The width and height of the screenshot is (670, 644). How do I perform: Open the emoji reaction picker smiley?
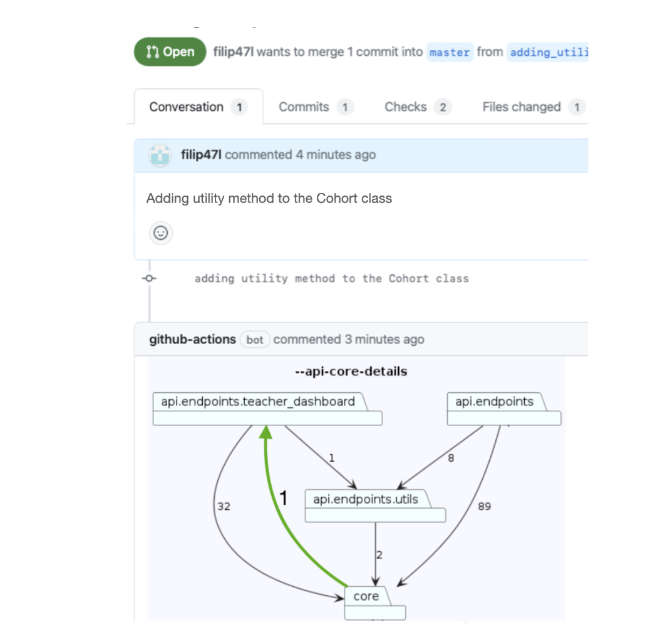click(x=161, y=233)
